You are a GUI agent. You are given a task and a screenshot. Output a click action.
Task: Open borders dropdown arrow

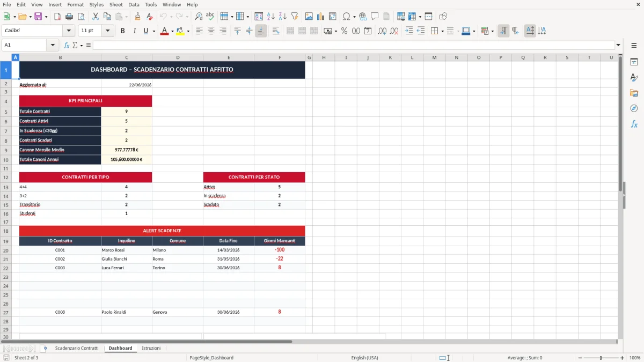[442, 31]
